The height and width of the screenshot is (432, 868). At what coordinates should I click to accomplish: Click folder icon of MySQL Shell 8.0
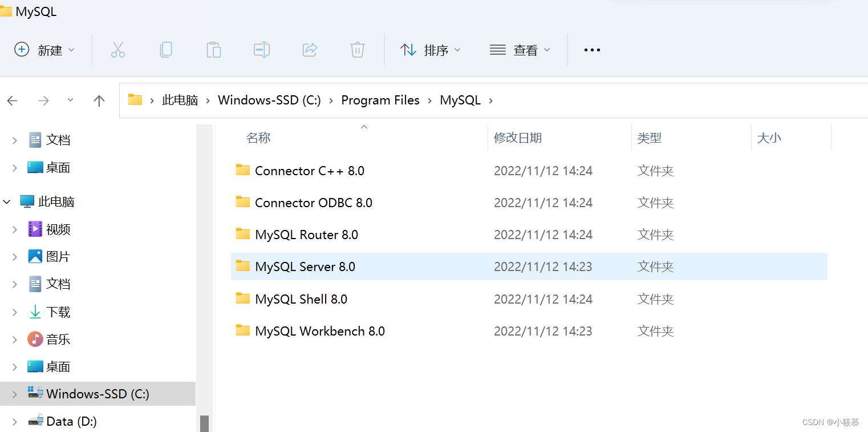[x=243, y=298]
